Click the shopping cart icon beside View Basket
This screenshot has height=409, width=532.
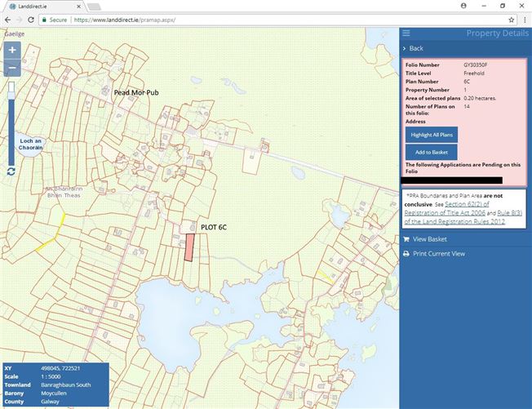point(406,239)
